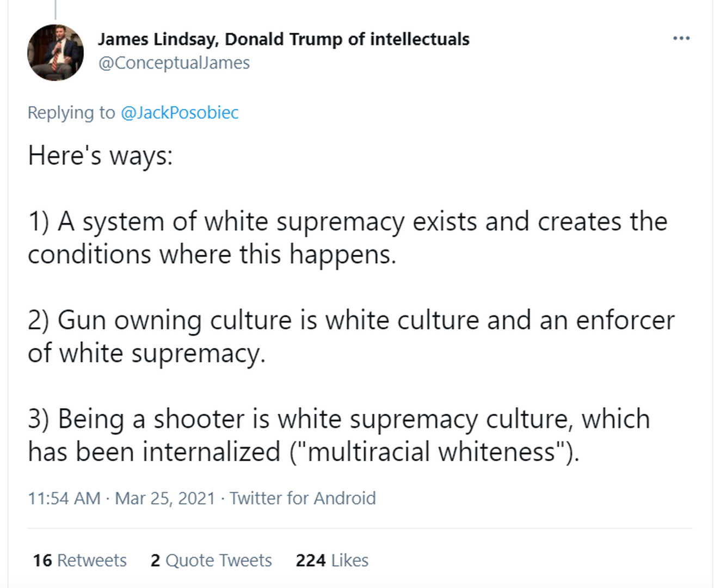Open the @JackPosobiec mention link
The width and height of the screenshot is (714, 588).
click(179, 113)
